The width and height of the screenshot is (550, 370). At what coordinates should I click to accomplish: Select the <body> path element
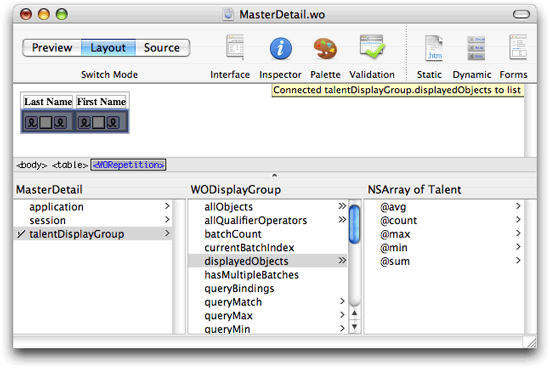tap(32, 165)
